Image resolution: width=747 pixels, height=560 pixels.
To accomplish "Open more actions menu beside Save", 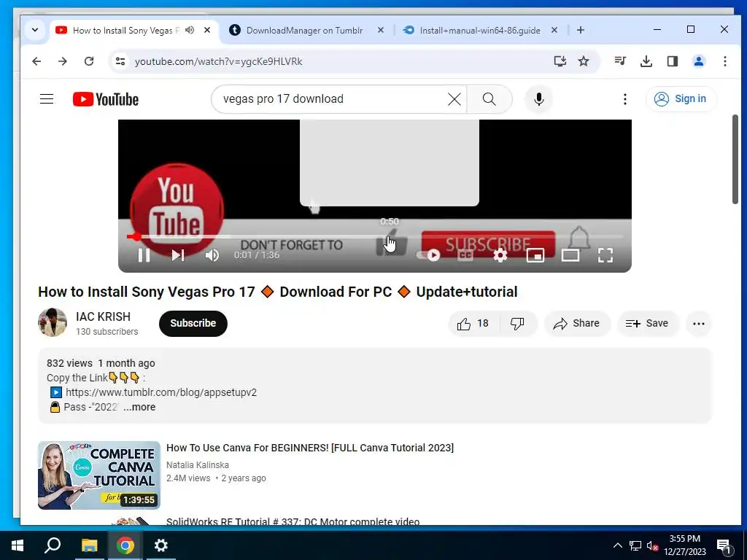I will (698, 324).
